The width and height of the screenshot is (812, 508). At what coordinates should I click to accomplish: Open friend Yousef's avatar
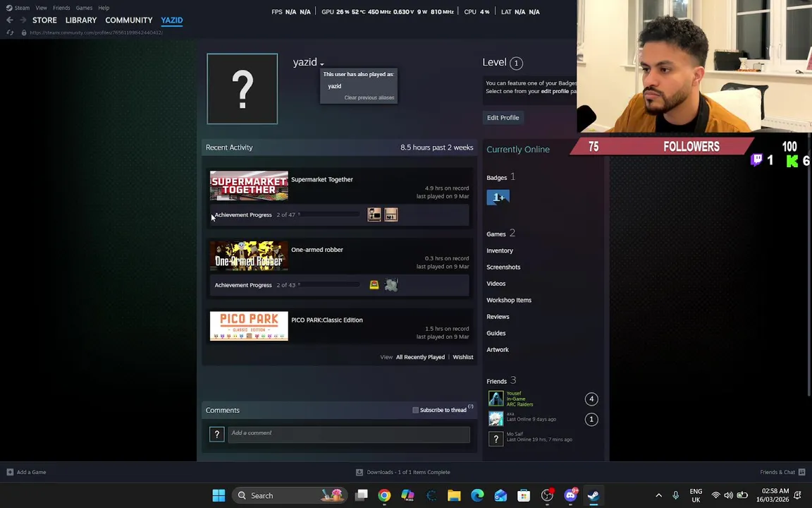point(496,398)
